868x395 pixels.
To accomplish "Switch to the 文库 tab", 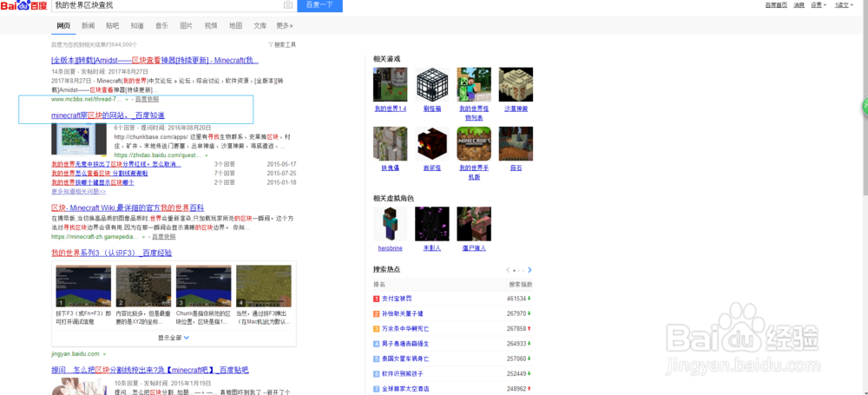I will [260, 25].
